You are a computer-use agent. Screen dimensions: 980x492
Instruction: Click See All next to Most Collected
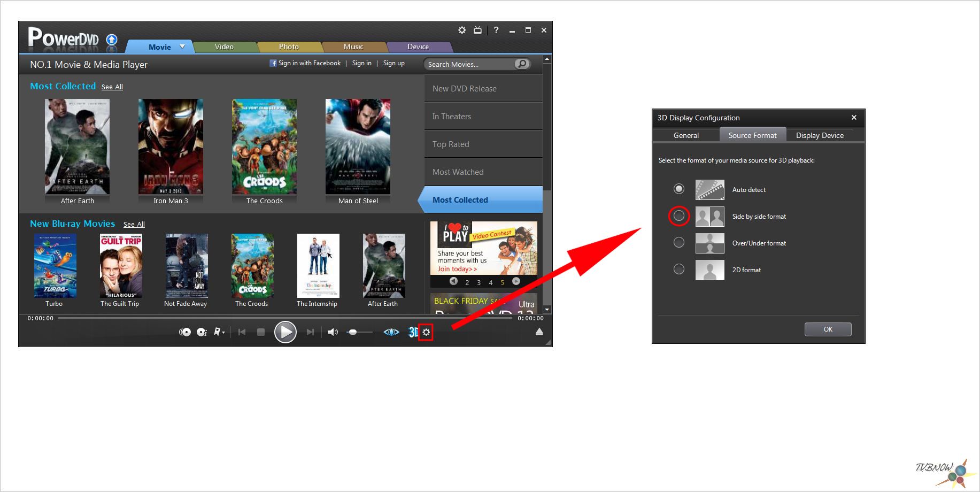112,87
